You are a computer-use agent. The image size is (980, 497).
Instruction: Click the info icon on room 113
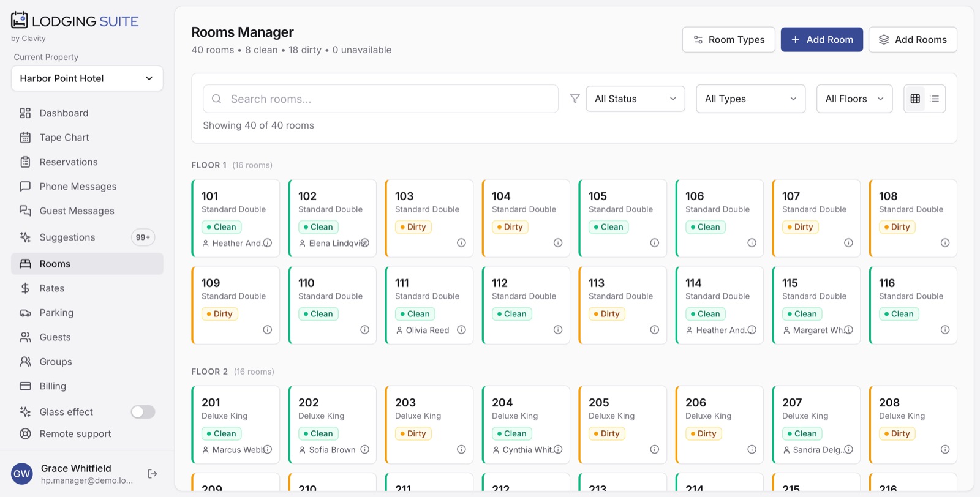[x=655, y=330]
